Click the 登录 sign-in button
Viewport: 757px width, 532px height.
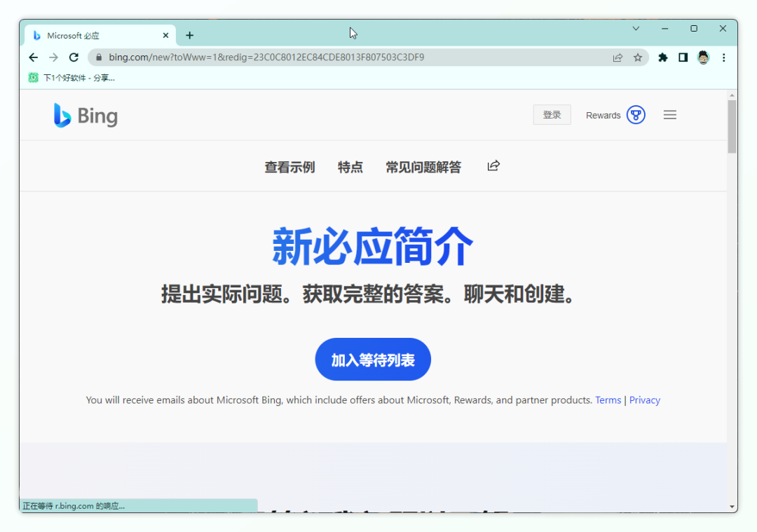coord(552,115)
